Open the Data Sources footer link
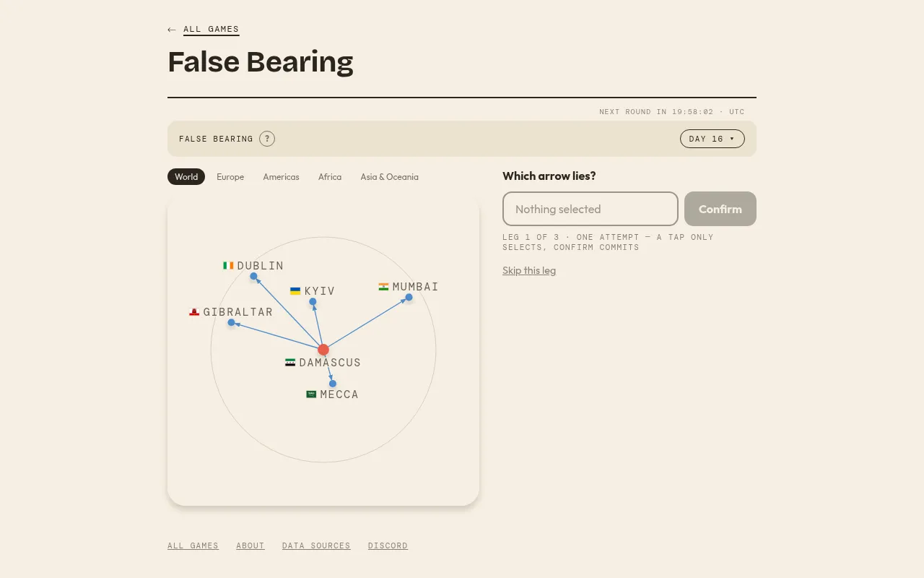The height and width of the screenshot is (578, 924). point(316,545)
